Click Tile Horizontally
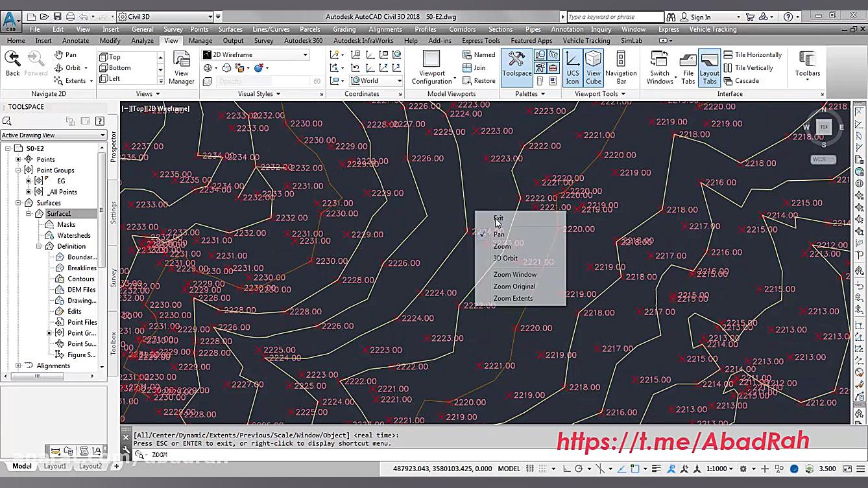 752,55
